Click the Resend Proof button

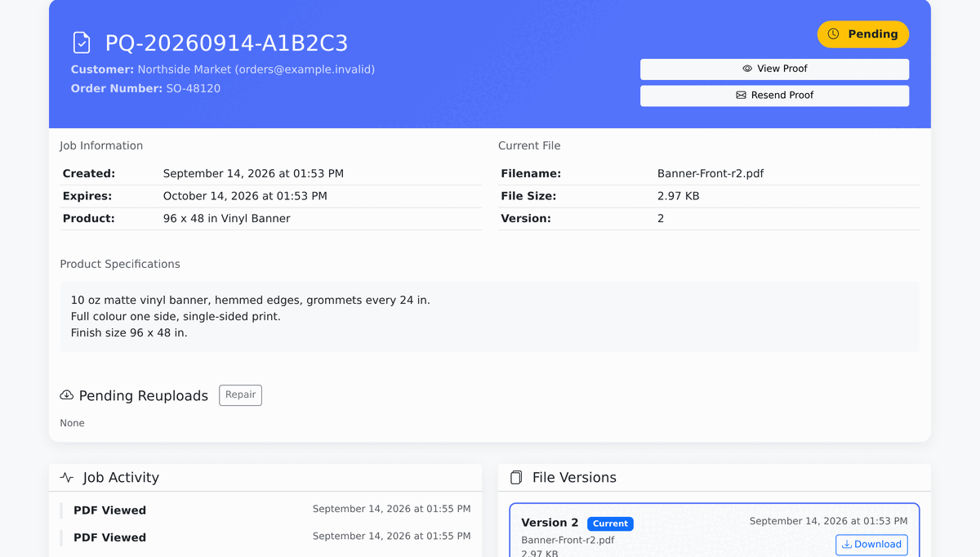(774, 96)
